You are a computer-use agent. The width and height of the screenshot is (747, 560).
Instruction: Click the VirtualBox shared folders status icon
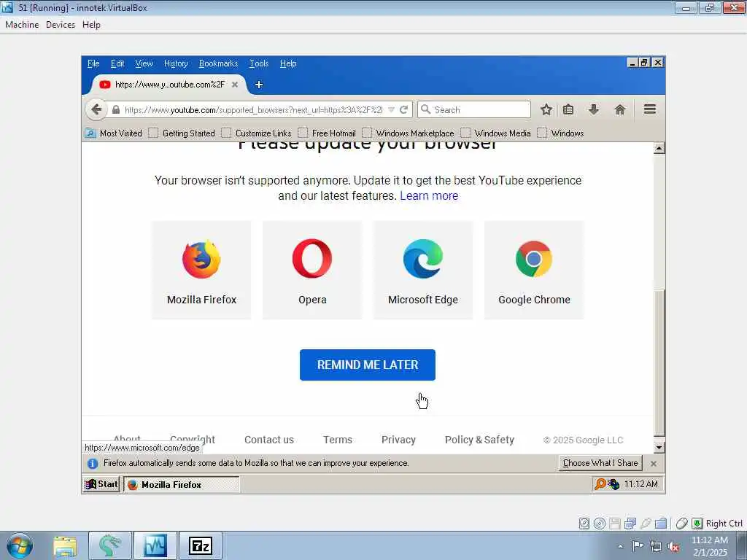click(x=661, y=524)
